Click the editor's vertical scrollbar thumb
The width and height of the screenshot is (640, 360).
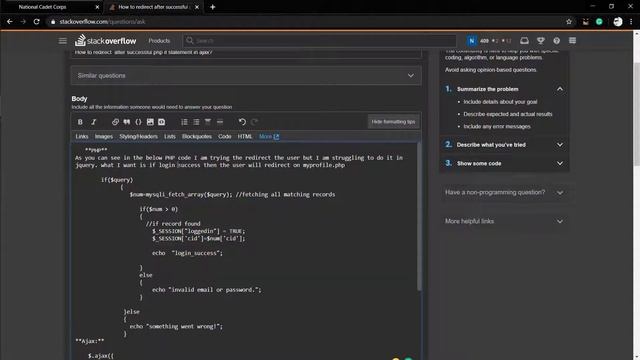(419, 216)
